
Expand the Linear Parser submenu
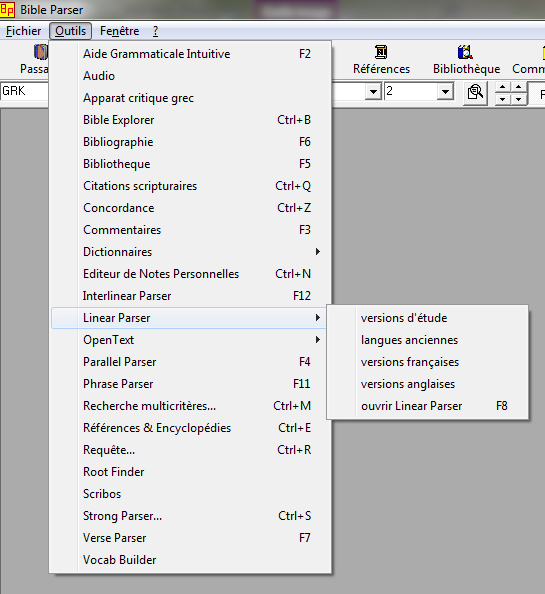point(189,318)
